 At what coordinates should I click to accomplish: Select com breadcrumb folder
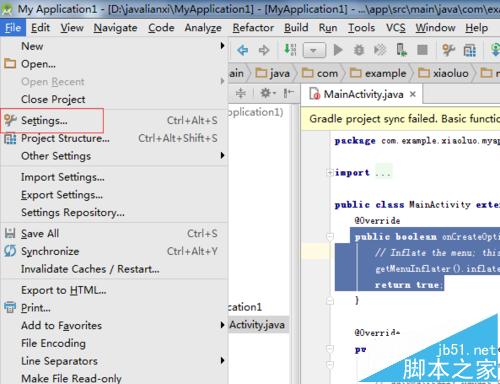point(320,73)
